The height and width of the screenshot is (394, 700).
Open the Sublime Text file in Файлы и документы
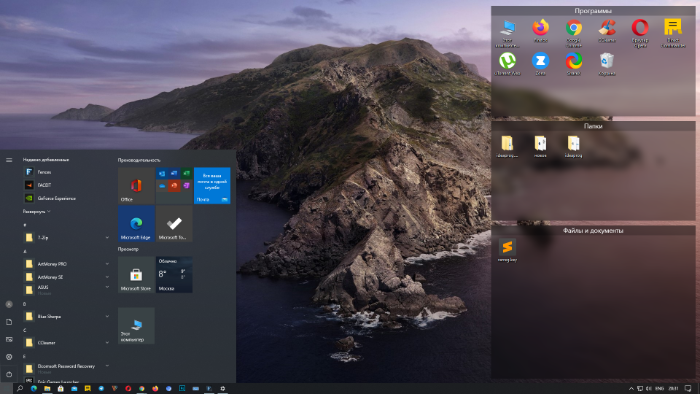(x=507, y=250)
